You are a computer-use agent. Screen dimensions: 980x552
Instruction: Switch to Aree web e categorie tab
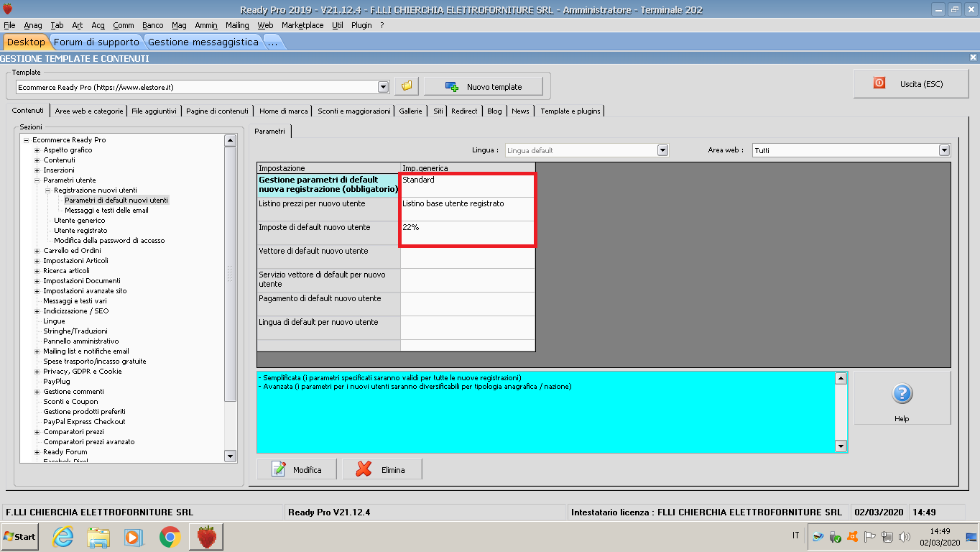point(88,111)
